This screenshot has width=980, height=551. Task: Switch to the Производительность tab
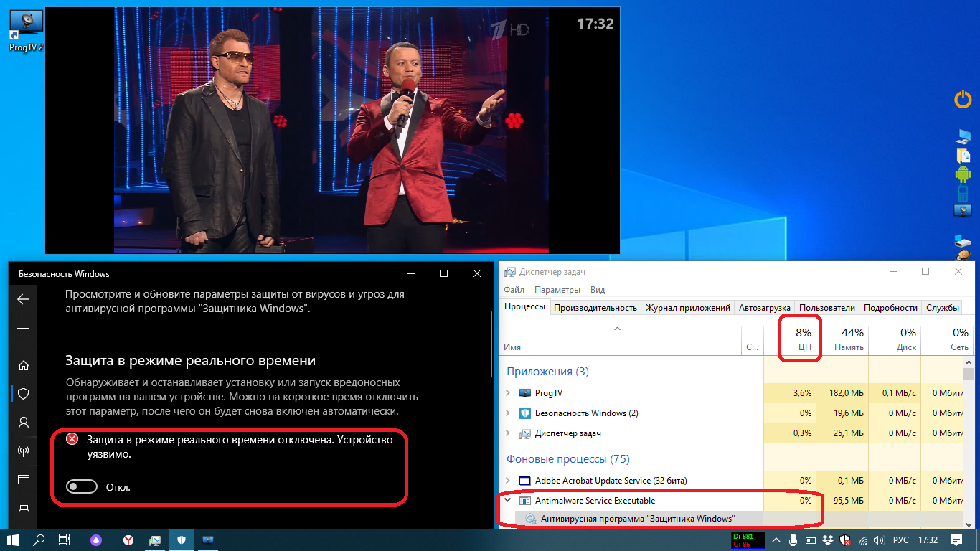tap(595, 307)
